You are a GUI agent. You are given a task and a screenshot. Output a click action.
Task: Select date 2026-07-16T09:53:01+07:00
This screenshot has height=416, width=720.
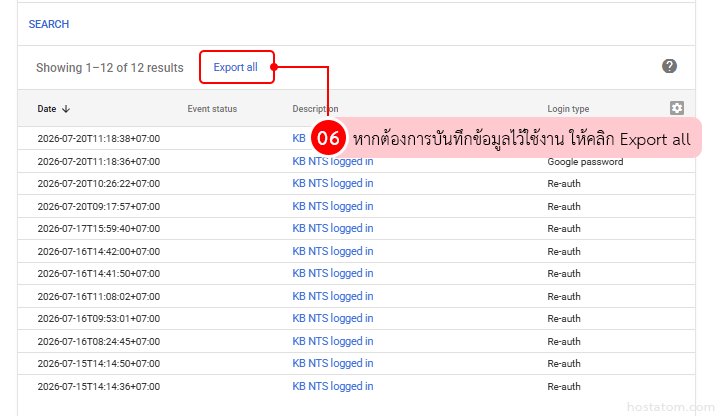[99, 319]
